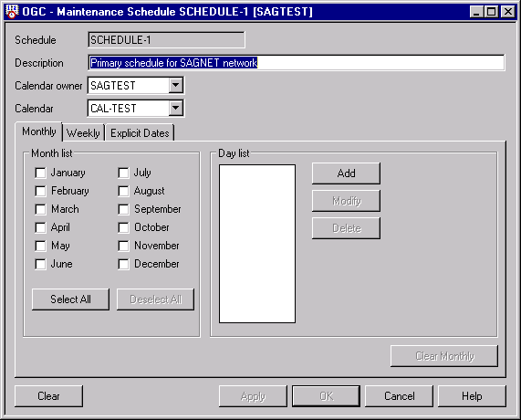Minimize the Maintenance Schedule window

[476, 12]
